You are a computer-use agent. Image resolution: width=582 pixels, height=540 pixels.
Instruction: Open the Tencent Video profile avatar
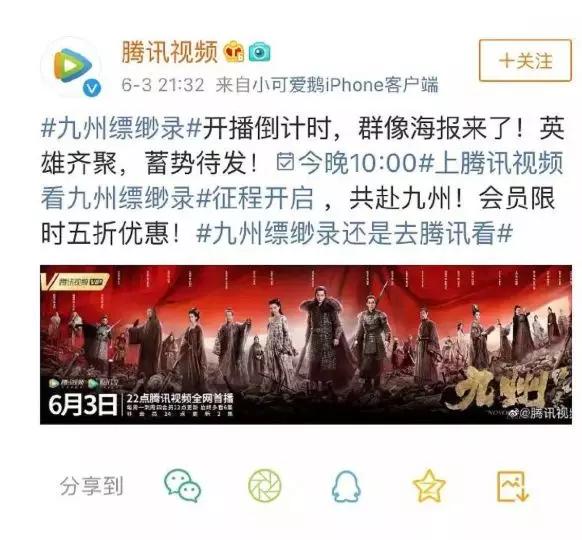[71, 68]
